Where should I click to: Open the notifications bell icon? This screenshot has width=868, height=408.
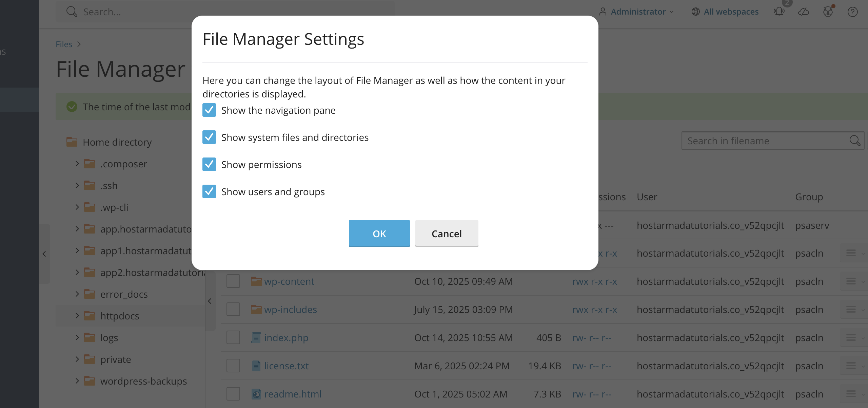coord(779,12)
